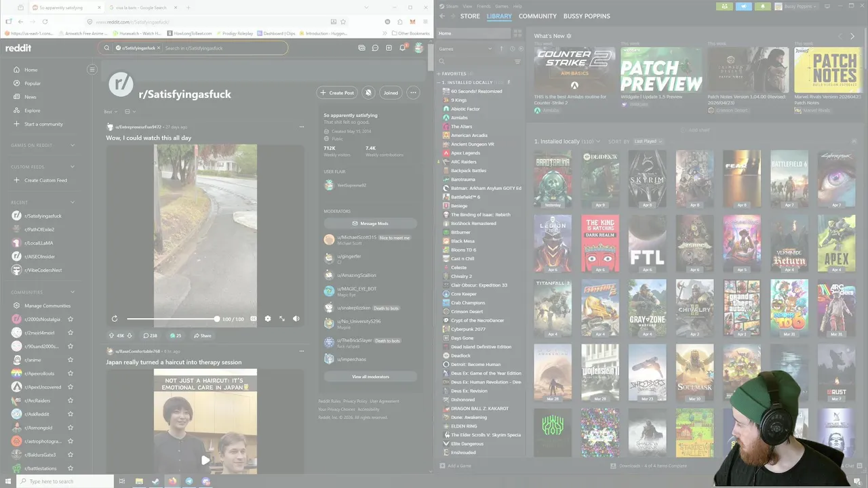Screen dimensions: 868x488
Task: Toggle fullscreen on the Reddit video player
Action: click(282, 319)
